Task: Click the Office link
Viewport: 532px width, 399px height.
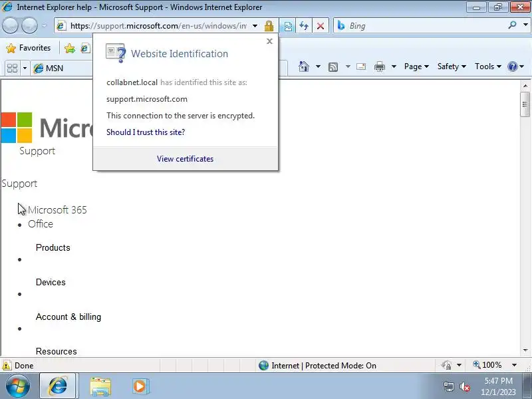Action: point(41,224)
